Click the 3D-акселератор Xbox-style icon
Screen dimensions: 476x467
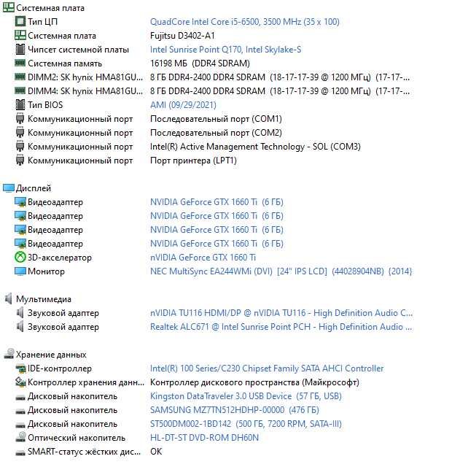(x=20, y=258)
